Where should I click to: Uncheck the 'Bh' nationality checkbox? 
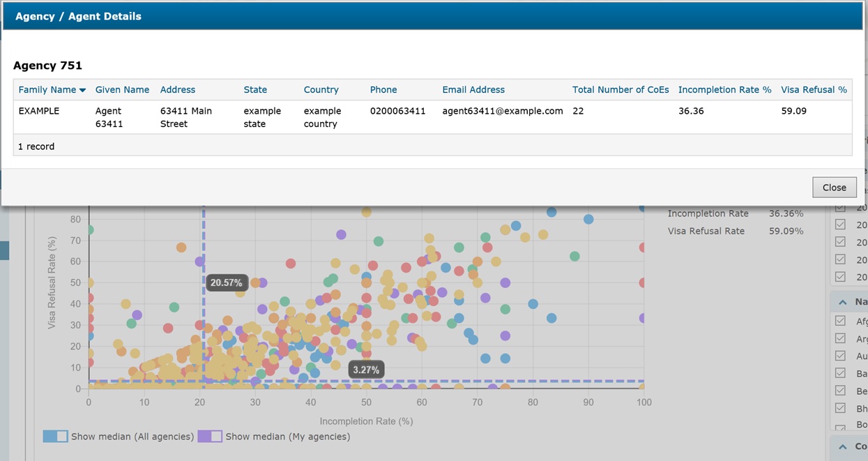(x=840, y=408)
